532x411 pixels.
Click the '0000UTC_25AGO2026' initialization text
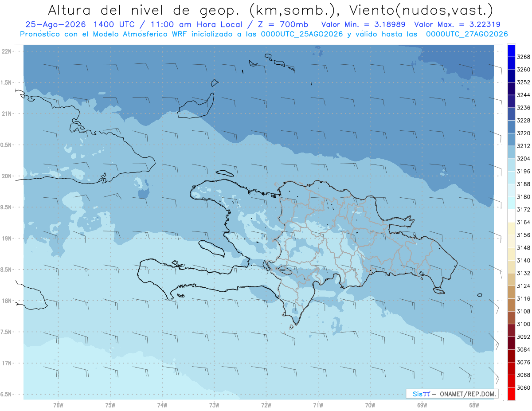coord(300,34)
